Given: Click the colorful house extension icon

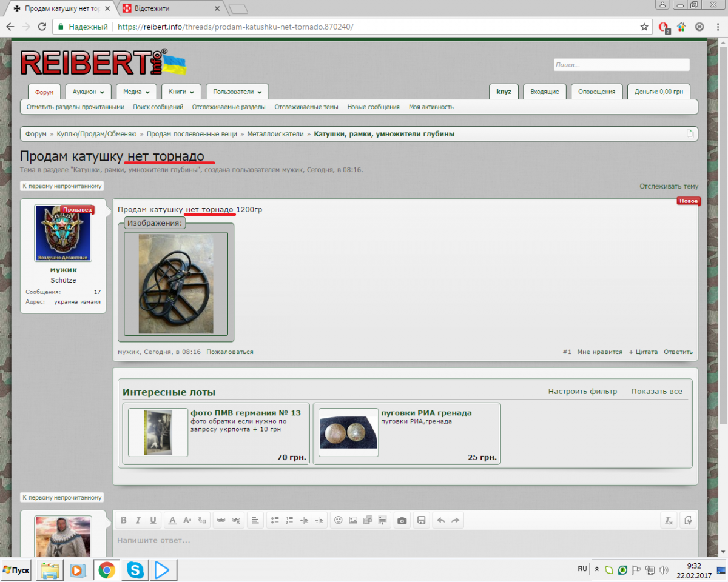Looking at the screenshot, I should (681, 27).
